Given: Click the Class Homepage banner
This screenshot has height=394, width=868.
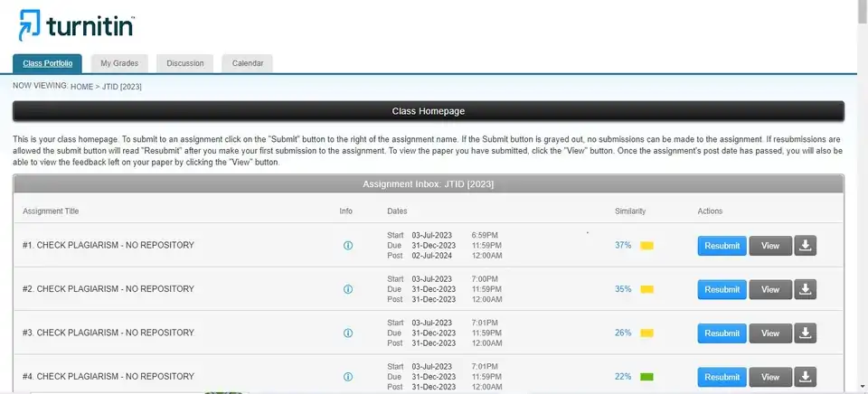Looking at the screenshot, I should tap(429, 111).
